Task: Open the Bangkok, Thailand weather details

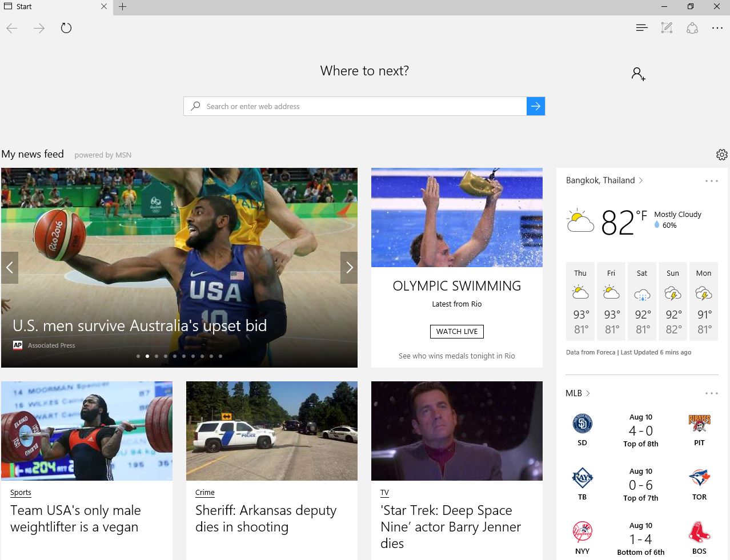Action: pyautogui.click(x=604, y=180)
